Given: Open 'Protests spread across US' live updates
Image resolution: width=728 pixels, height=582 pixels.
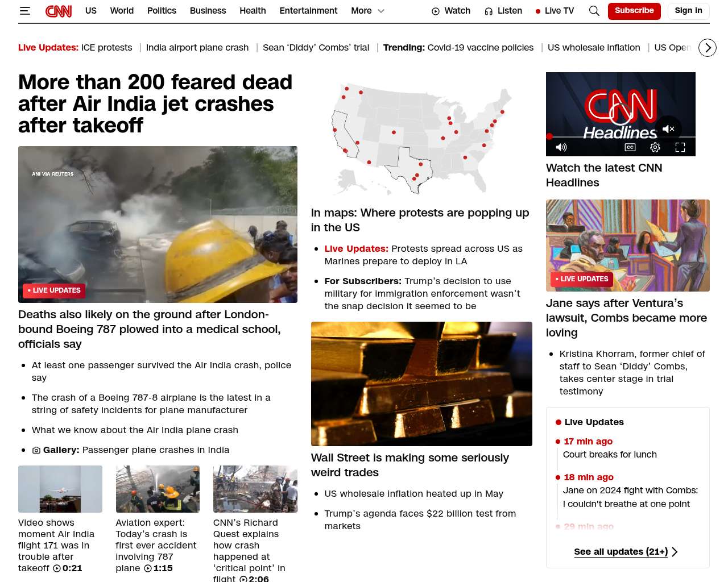Looking at the screenshot, I should click(x=424, y=255).
